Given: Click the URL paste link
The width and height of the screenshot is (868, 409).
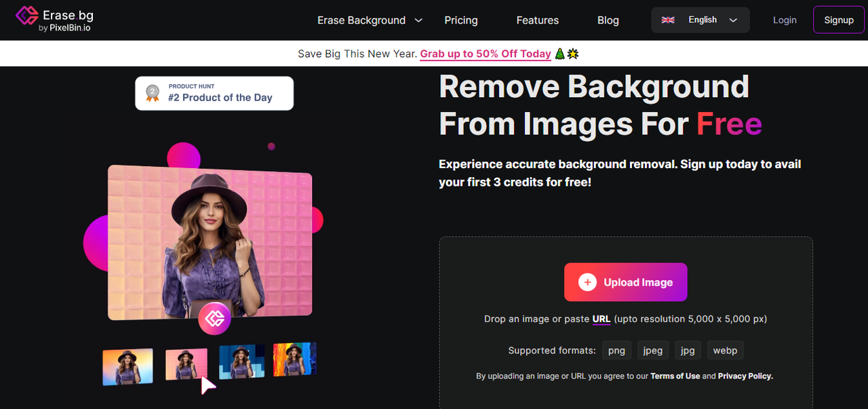Looking at the screenshot, I should point(601,319).
